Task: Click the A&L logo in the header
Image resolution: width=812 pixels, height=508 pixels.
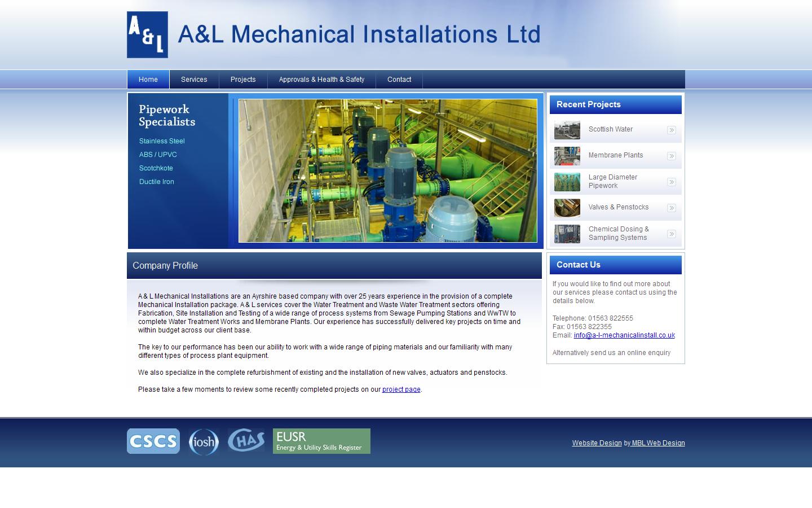Action: 147,34
